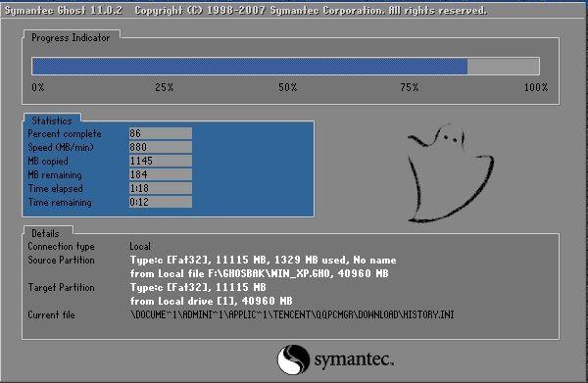Click the 0% scale label

[x=38, y=87]
